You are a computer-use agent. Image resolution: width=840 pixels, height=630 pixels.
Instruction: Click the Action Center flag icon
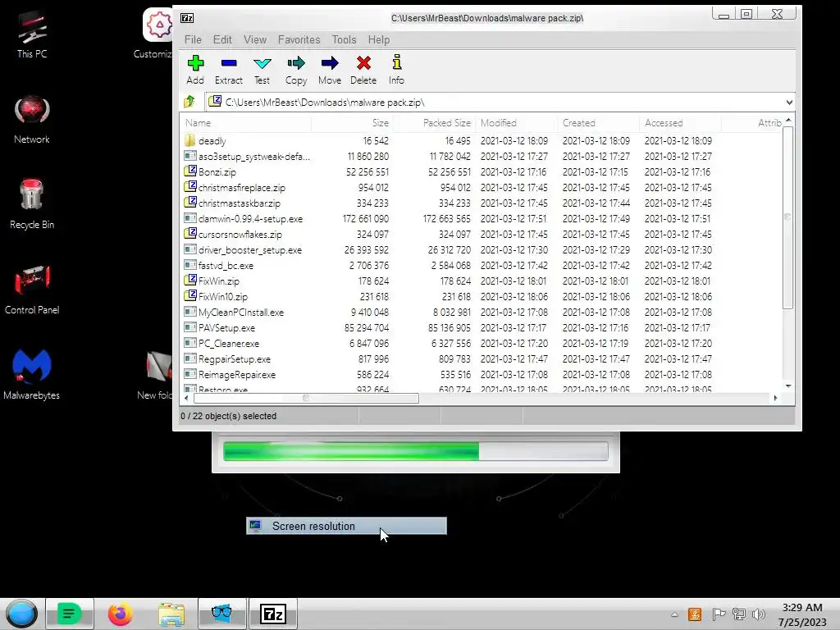pos(719,614)
